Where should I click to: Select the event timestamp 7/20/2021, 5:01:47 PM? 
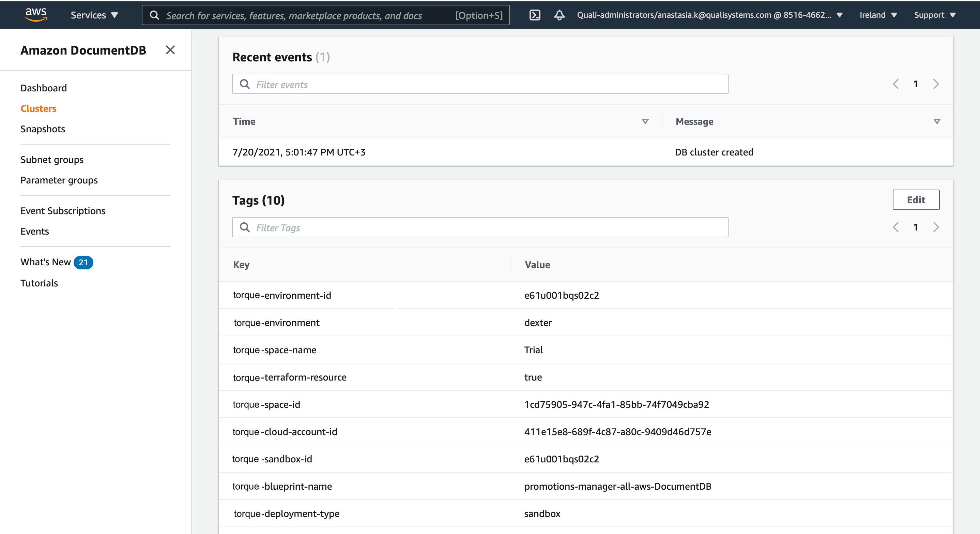298,152
